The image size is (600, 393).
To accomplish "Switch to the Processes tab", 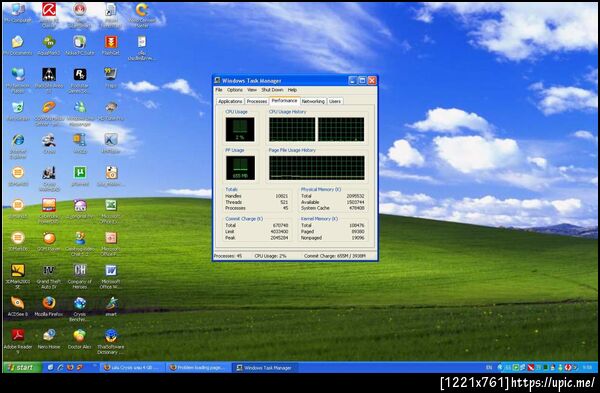I will pyautogui.click(x=257, y=101).
